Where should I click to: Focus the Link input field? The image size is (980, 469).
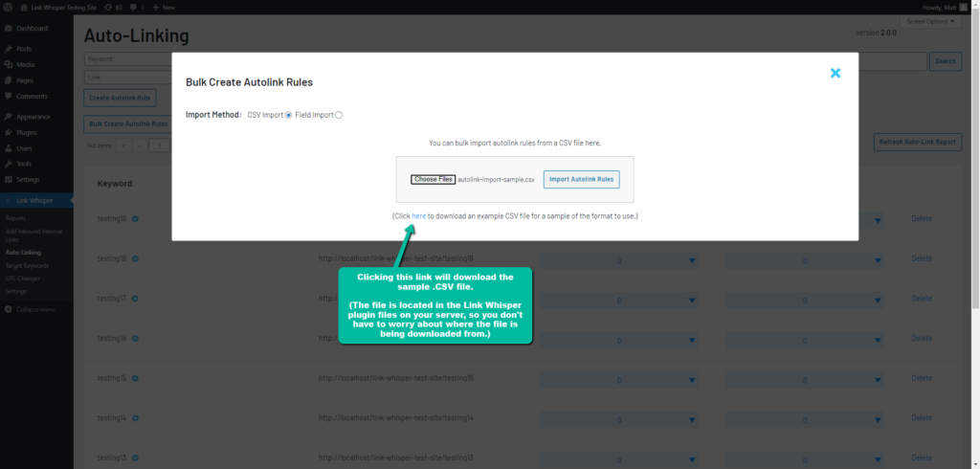(128, 78)
